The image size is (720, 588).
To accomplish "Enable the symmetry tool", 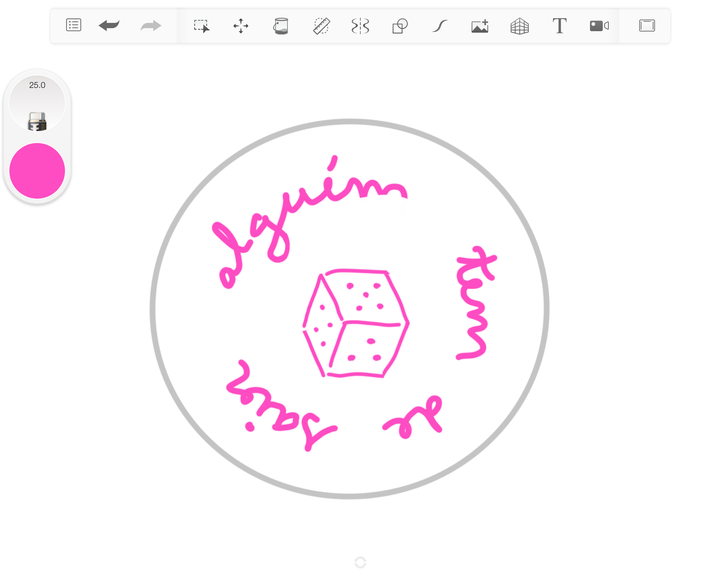I will (360, 26).
